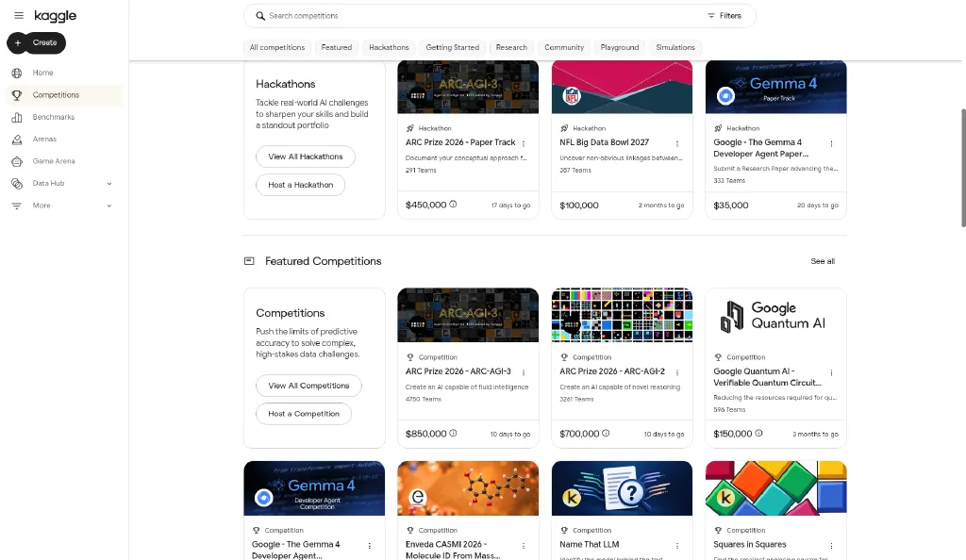Click info icon next to $850,000 prize
Image resolution: width=966 pixels, height=560 pixels.
[x=453, y=434]
